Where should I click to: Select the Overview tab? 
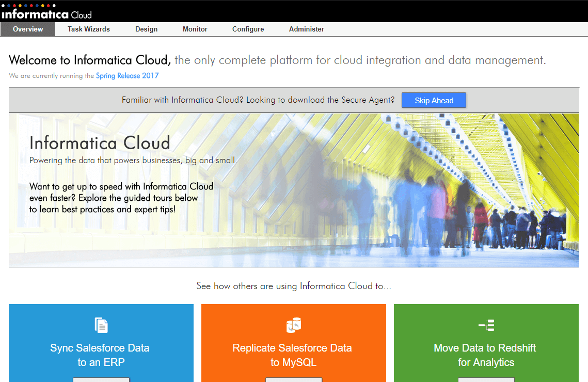28,29
